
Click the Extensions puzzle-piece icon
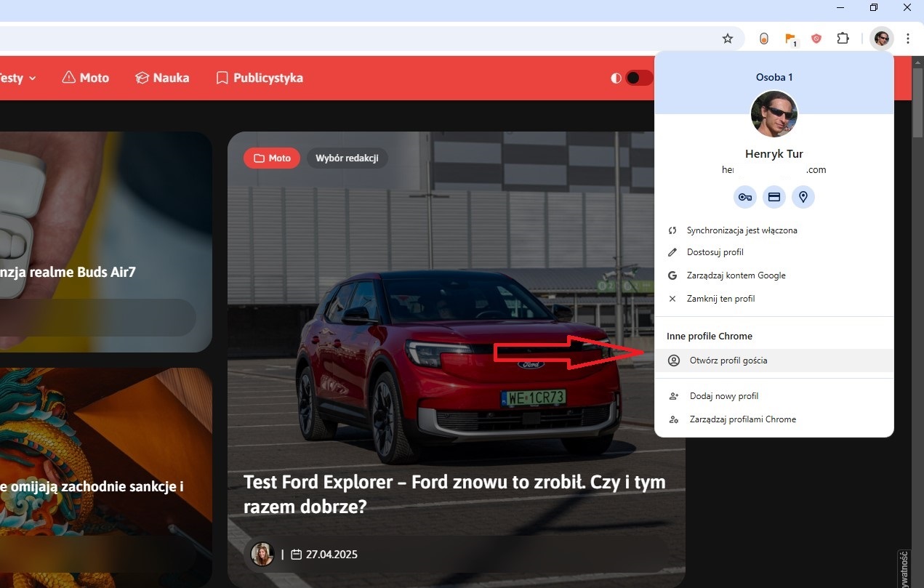coord(842,38)
